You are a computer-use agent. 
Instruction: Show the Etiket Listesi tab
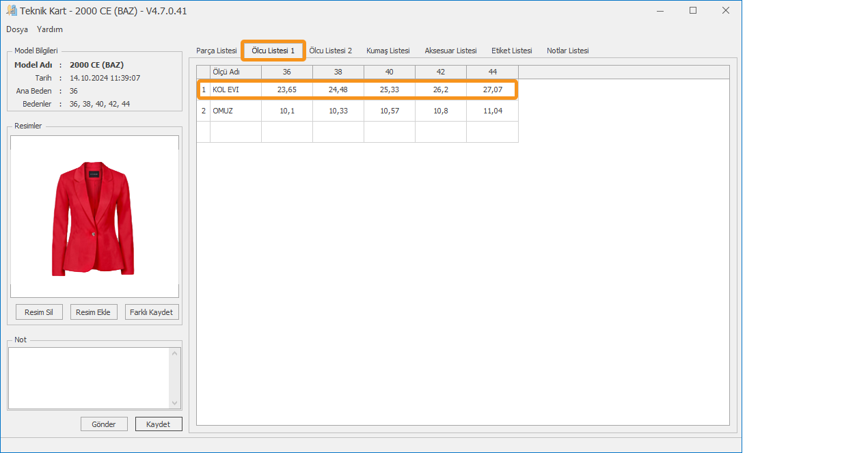tap(511, 51)
